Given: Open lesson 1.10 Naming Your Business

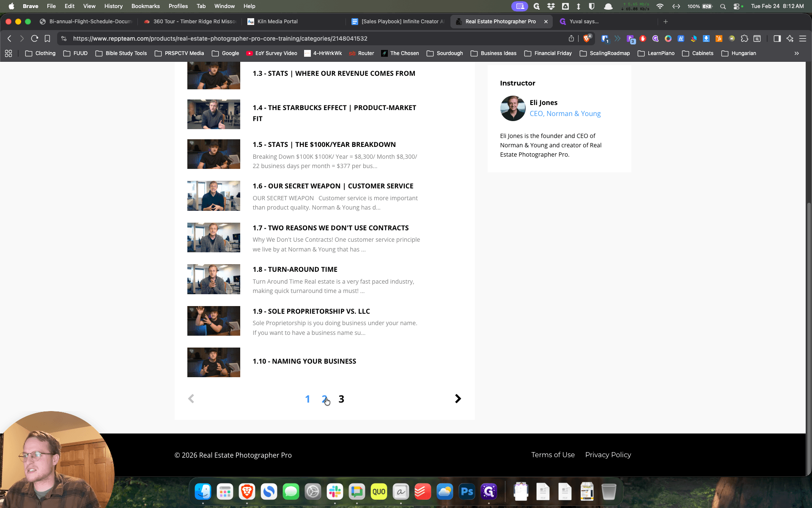Looking at the screenshot, I should 304,361.
